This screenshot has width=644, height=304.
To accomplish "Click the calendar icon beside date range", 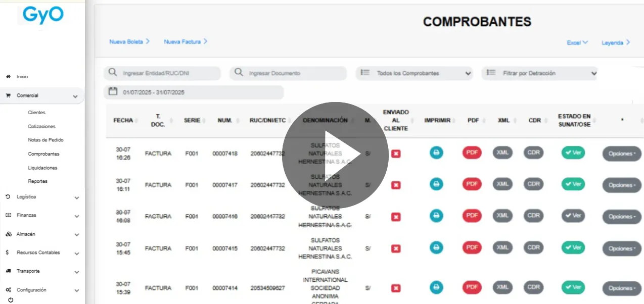I will 113,92.
